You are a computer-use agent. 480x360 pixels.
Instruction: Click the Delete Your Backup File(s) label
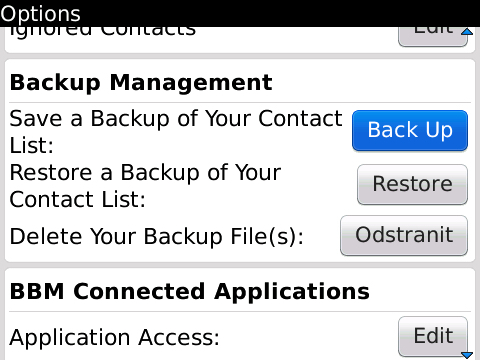pyautogui.click(x=157, y=236)
